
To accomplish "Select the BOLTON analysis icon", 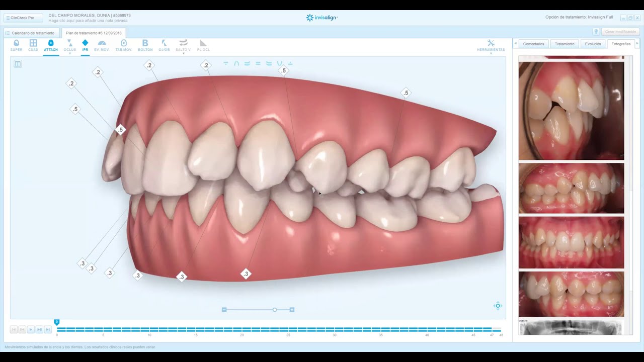I will pos(145,43).
